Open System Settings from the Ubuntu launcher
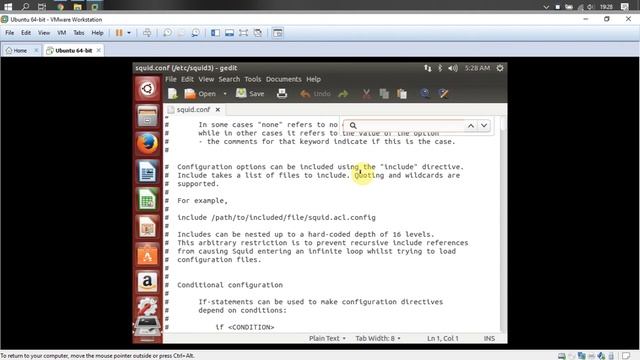 (147, 307)
